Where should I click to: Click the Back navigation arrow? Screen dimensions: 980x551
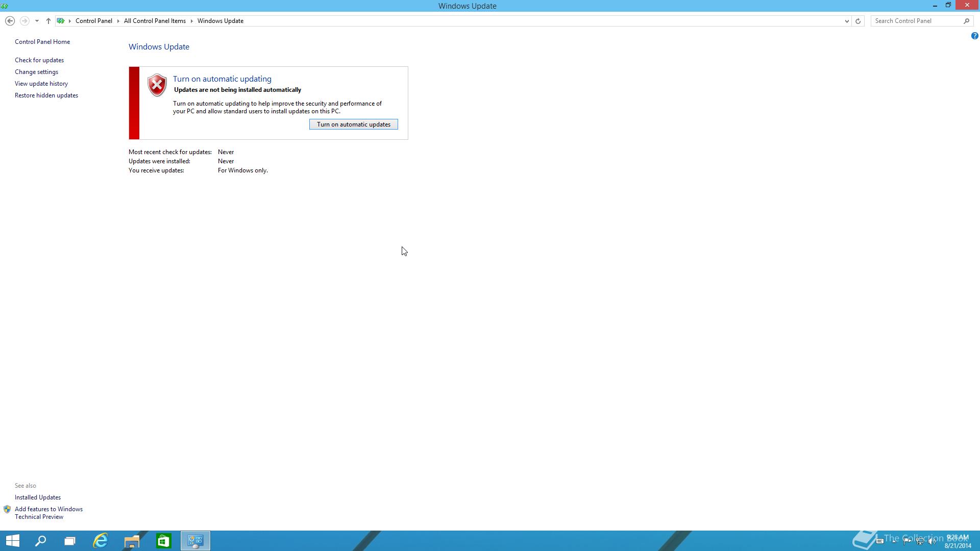[x=10, y=21]
